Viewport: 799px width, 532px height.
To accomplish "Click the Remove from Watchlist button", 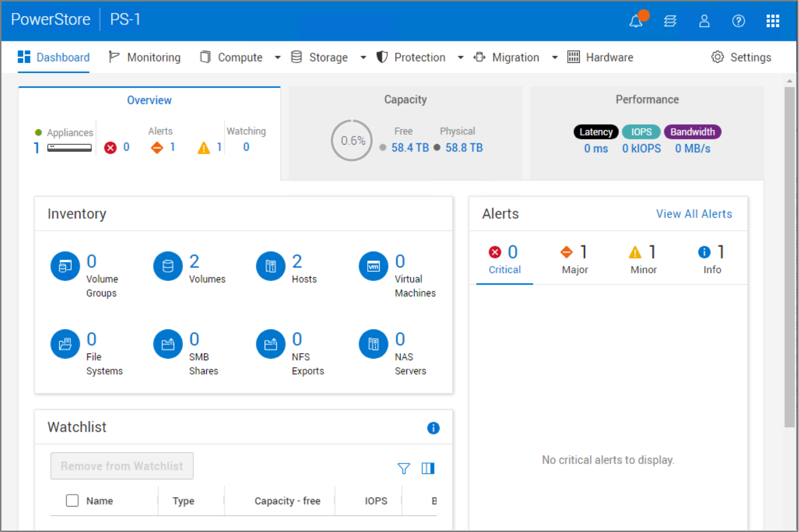I will (122, 466).
